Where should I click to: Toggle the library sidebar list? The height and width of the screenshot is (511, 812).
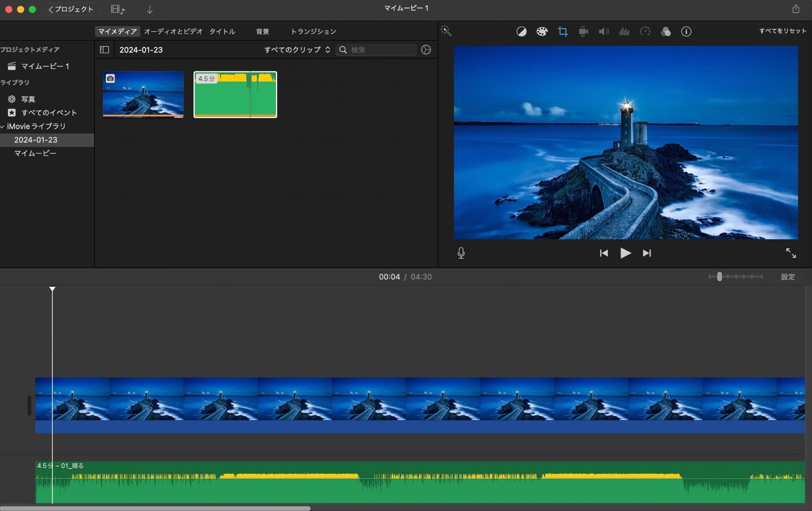(x=104, y=50)
